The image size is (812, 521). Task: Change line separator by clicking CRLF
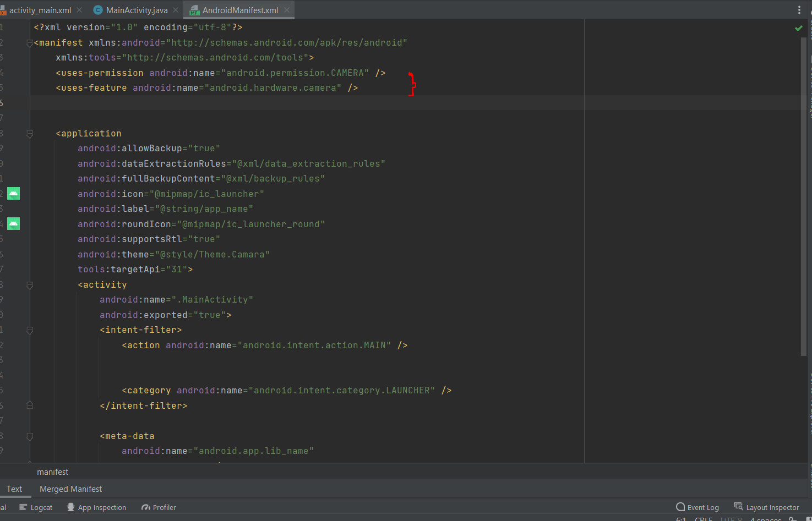pos(703,518)
